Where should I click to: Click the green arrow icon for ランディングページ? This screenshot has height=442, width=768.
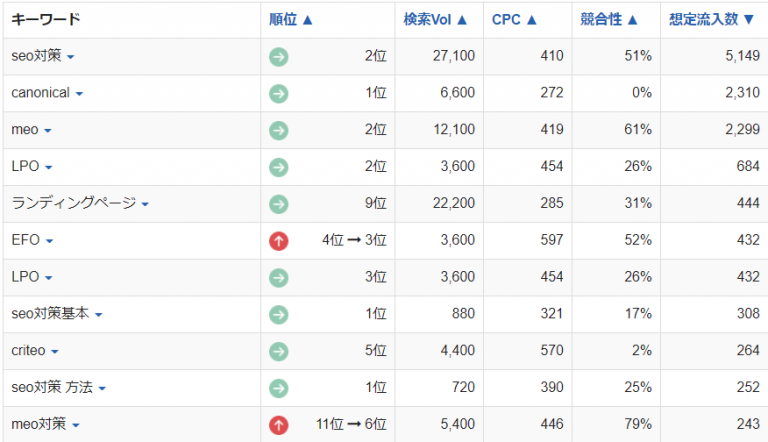278,204
